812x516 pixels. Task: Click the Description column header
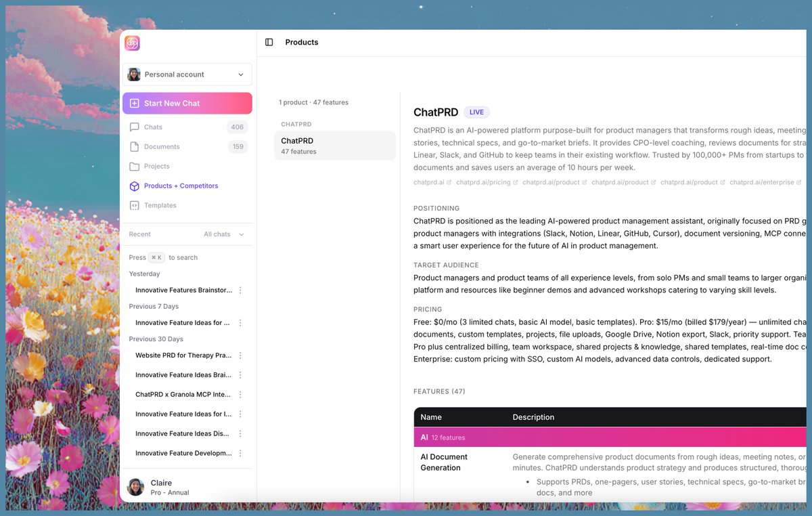[533, 418]
